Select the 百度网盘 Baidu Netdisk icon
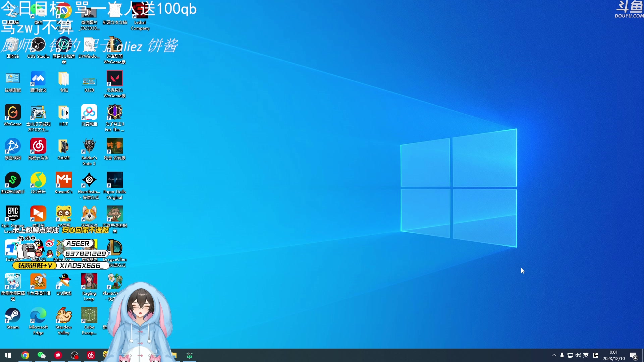The height and width of the screenshot is (362, 644). (89, 116)
